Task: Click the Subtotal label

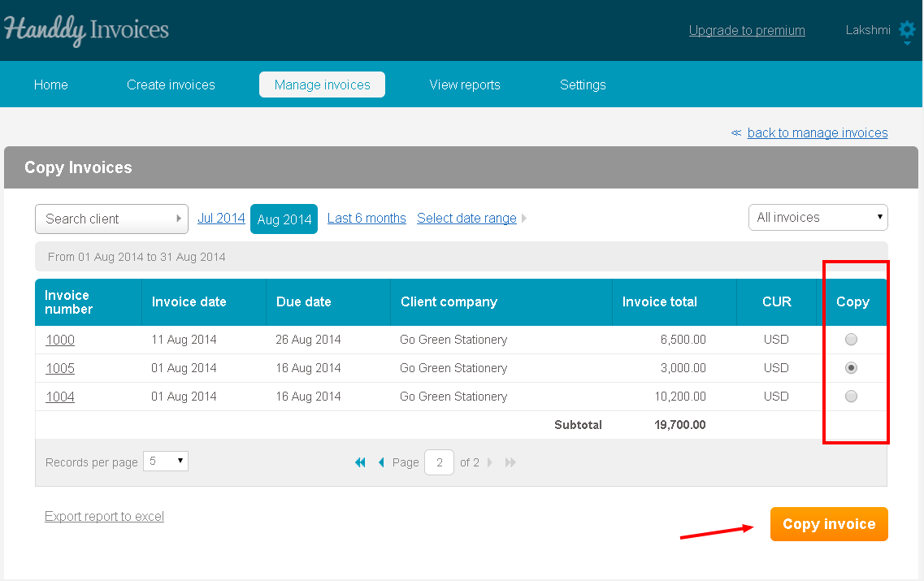Action: (x=578, y=425)
